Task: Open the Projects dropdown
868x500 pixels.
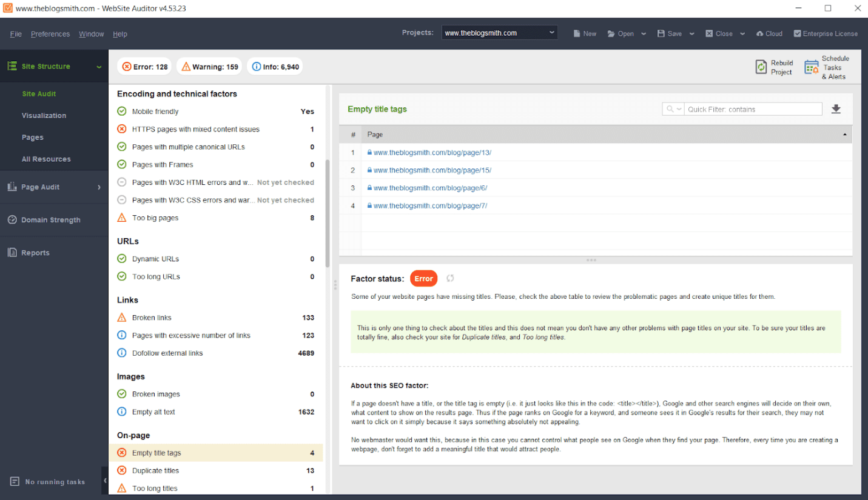Action: [499, 33]
